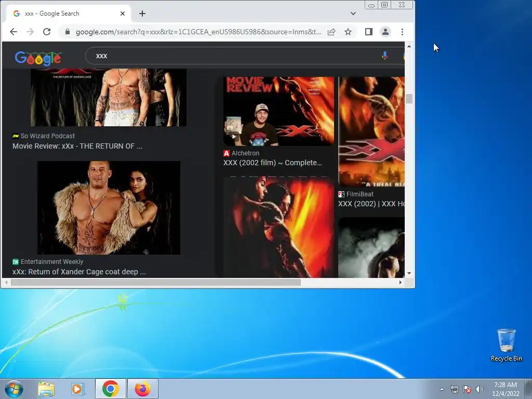The image size is (532, 399).
Task: Launch Windows Media Player from taskbar
Action: pos(77,389)
